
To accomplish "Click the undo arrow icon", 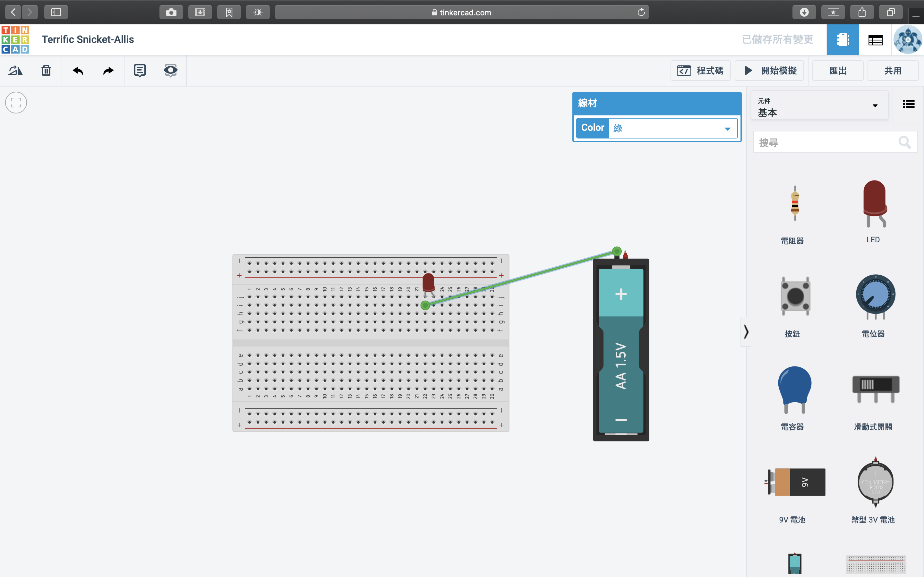I will coord(78,71).
